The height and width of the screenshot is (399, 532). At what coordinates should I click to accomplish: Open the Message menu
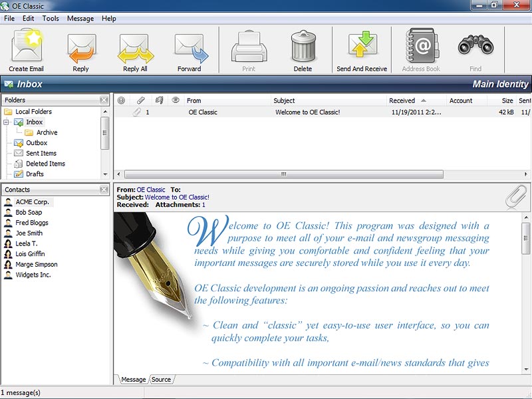coord(80,19)
